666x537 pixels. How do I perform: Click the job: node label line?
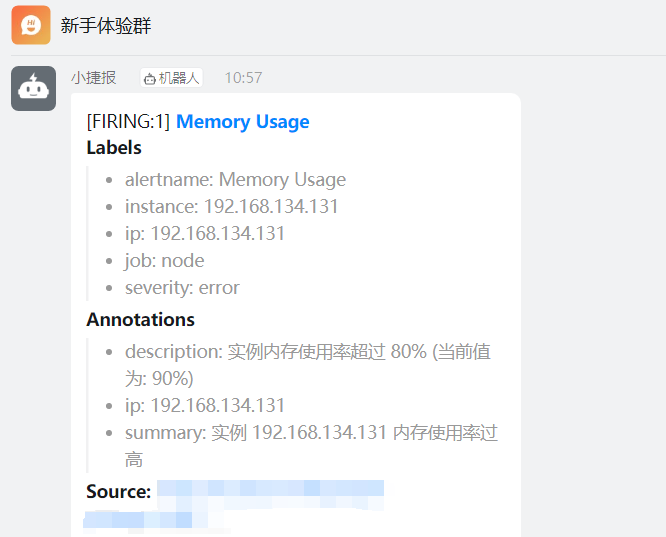[x=164, y=261]
